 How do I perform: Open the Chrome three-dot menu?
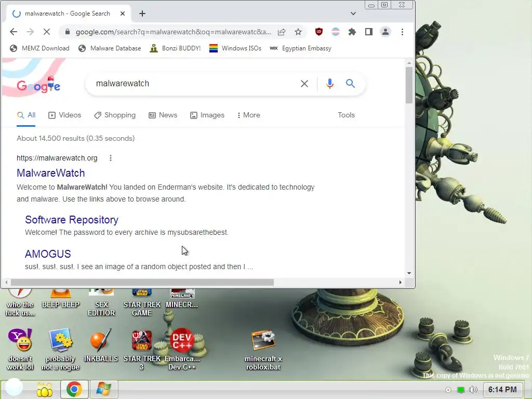point(402,32)
